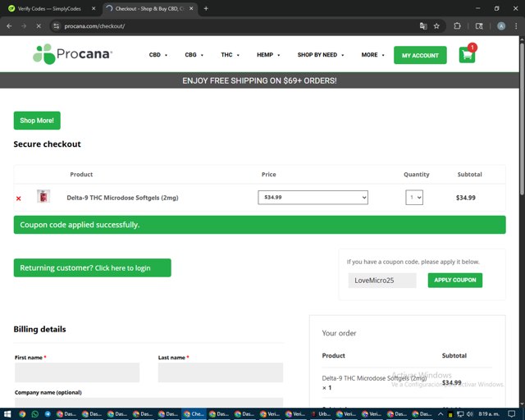The image size is (525, 420).
Task: Click MY ACCOUNT button
Action: pyautogui.click(x=420, y=55)
